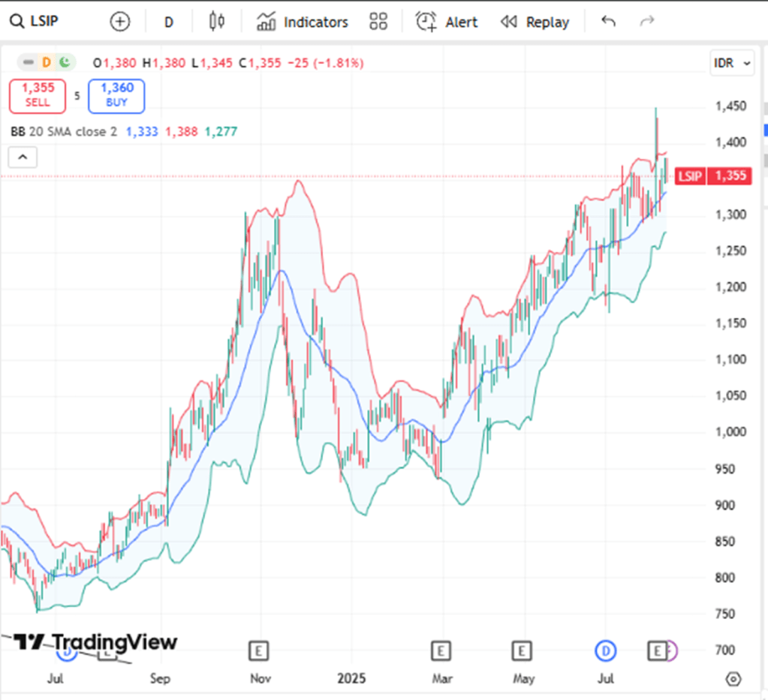
Task: Click the TradingView logo
Action: [96, 642]
